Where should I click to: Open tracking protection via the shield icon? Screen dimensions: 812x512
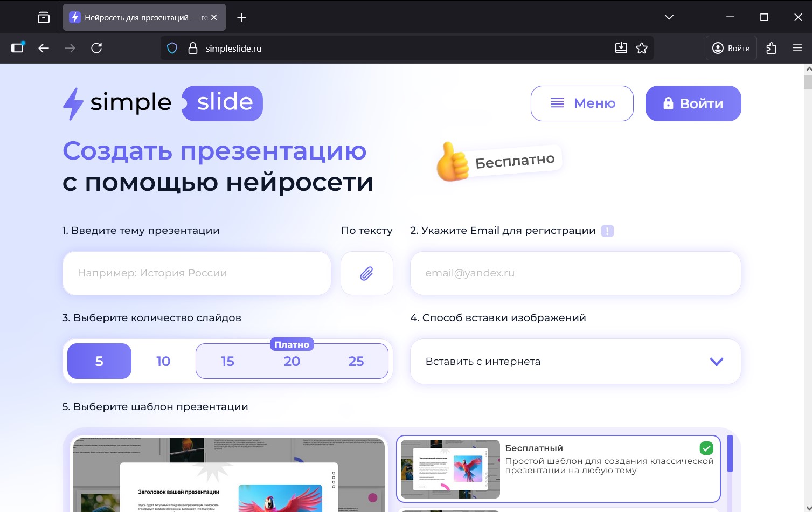pos(172,48)
